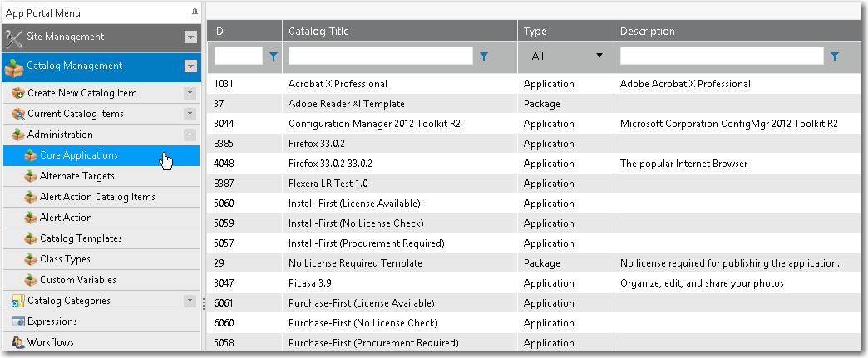Sort by the Catalog Title column header
Screen dimensions: 868x358
point(318,32)
